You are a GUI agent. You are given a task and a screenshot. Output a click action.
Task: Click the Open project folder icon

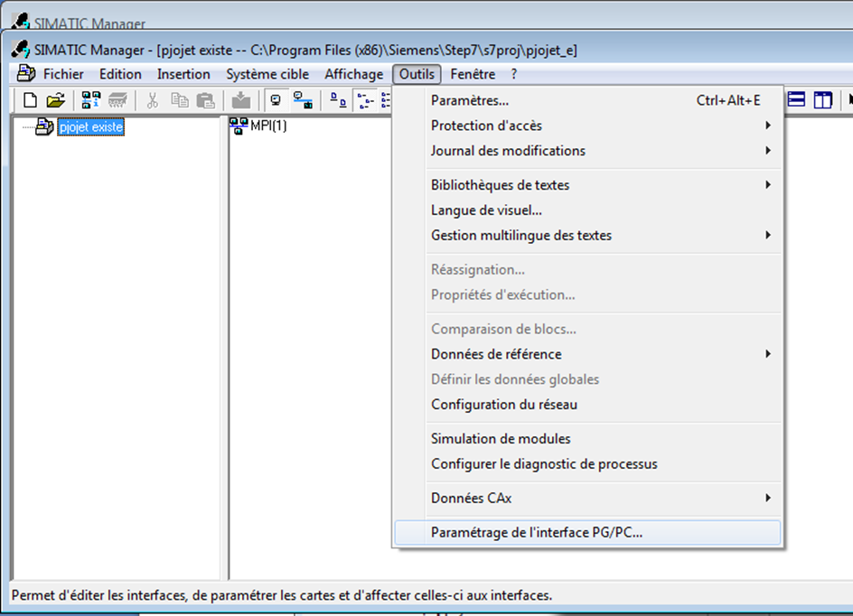tap(55, 100)
